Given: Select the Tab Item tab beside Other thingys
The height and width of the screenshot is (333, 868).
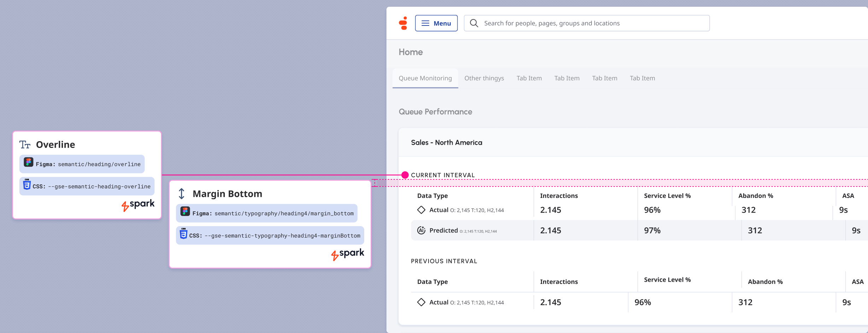Looking at the screenshot, I should point(529,78).
